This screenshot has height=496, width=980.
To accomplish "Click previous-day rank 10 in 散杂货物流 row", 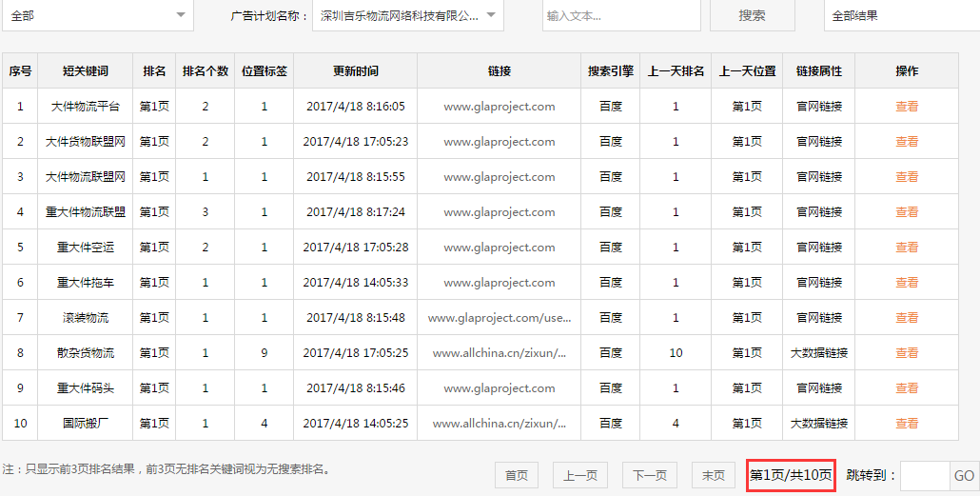I will coord(676,353).
